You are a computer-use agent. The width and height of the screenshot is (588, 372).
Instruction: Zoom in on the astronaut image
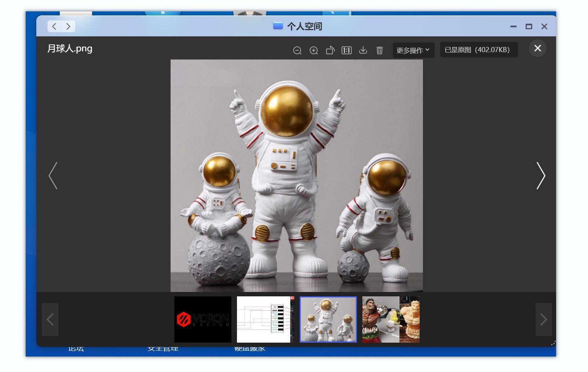pyautogui.click(x=314, y=50)
